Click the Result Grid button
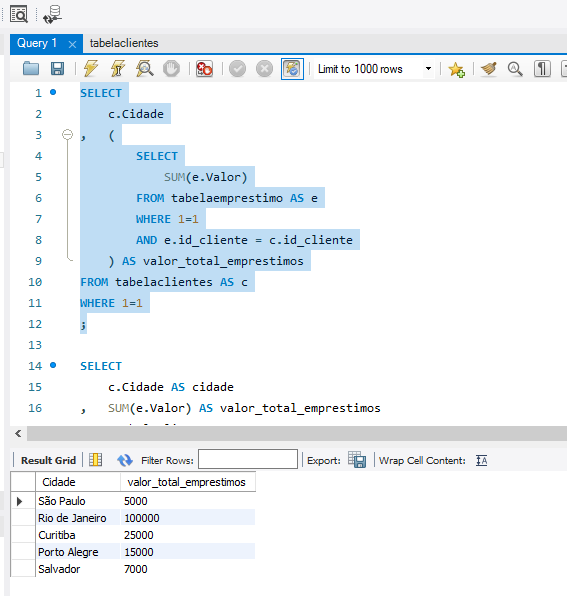This screenshot has height=596, width=567. pyautogui.click(x=48, y=460)
